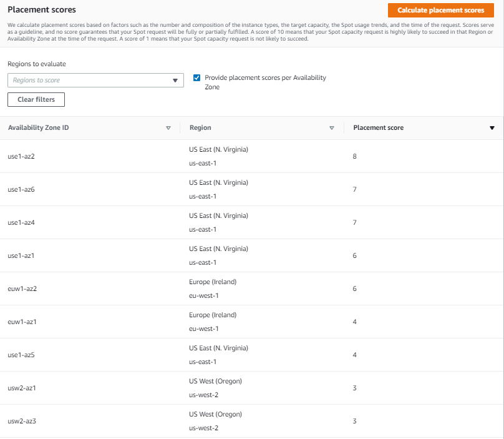Click us-east-1 code in use1-az1 row
Screen dimensions: 504x439
(203, 263)
